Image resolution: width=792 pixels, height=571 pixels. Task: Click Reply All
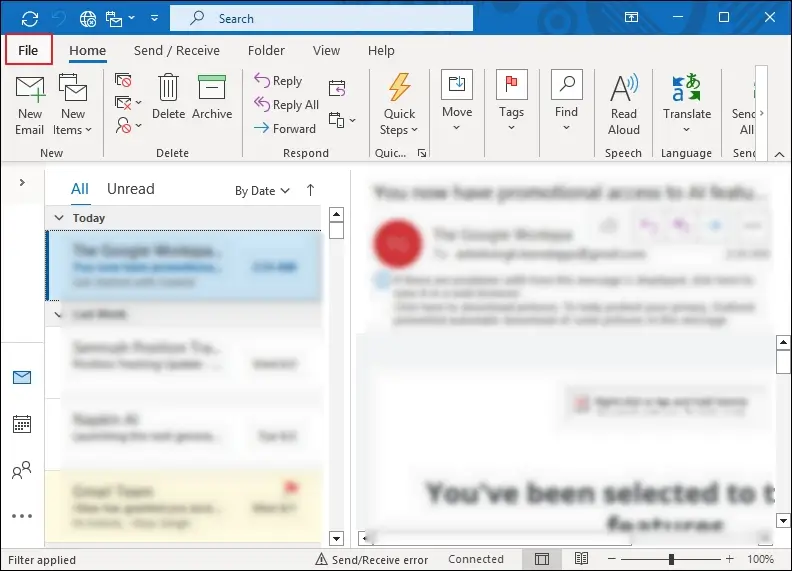pos(286,104)
